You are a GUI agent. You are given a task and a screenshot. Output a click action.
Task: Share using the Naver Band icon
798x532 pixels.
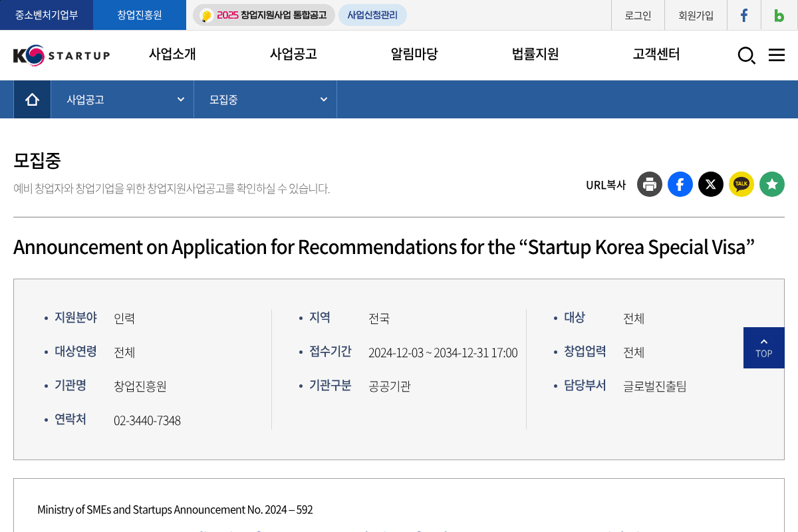coord(771,184)
